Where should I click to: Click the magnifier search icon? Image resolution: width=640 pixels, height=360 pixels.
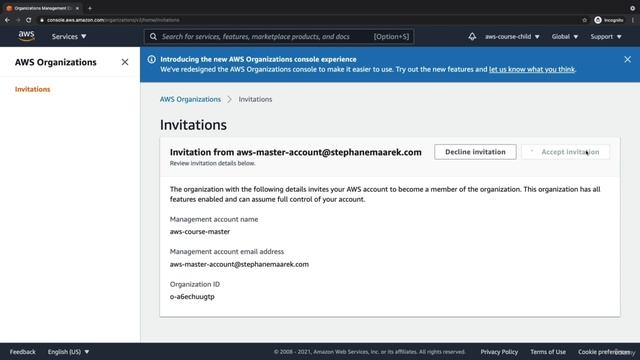(x=153, y=37)
